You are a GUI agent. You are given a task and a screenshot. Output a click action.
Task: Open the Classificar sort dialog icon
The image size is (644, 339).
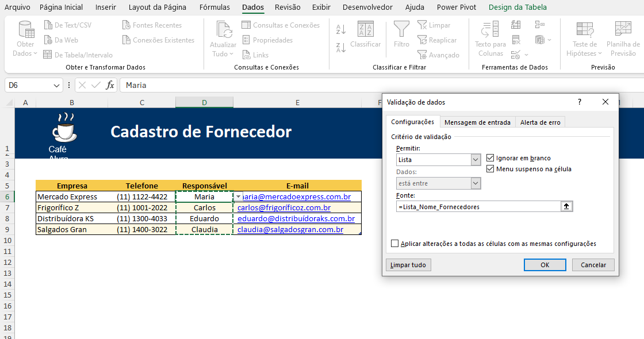coord(366,29)
